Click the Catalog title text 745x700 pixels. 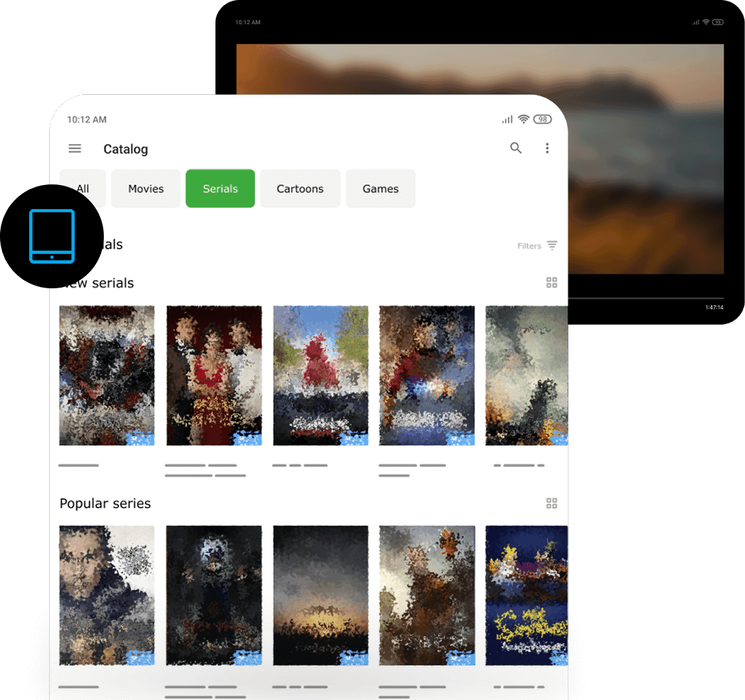[126, 149]
